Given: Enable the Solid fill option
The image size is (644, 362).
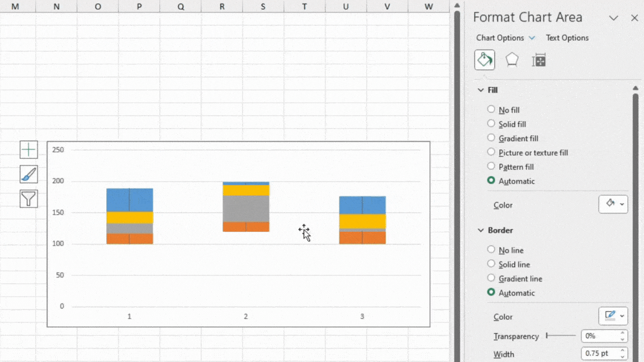Looking at the screenshot, I should (491, 123).
